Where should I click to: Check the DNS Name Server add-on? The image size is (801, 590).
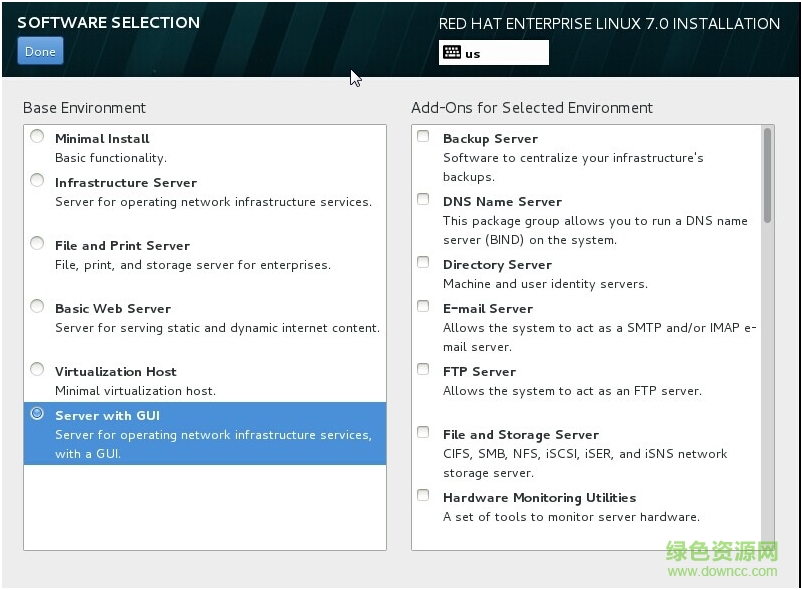[424, 200]
